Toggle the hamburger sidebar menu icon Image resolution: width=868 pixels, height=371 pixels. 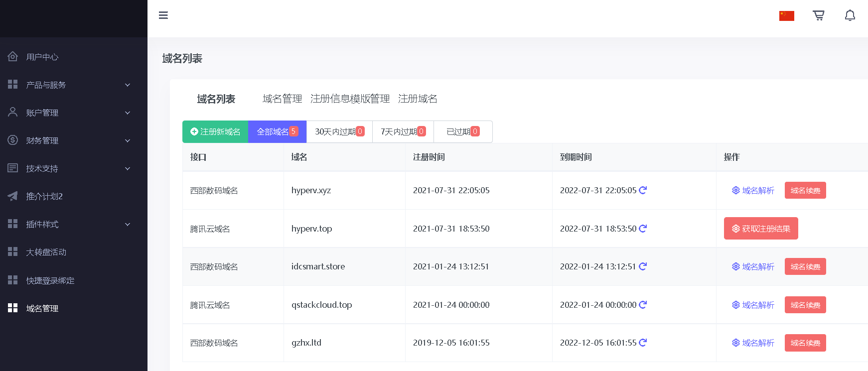(x=163, y=15)
